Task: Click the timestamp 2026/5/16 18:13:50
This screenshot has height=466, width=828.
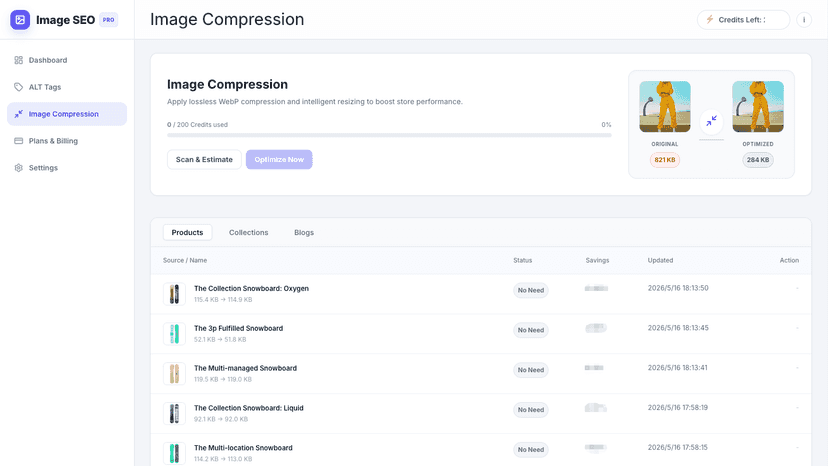Action: pyautogui.click(x=678, y=288)
